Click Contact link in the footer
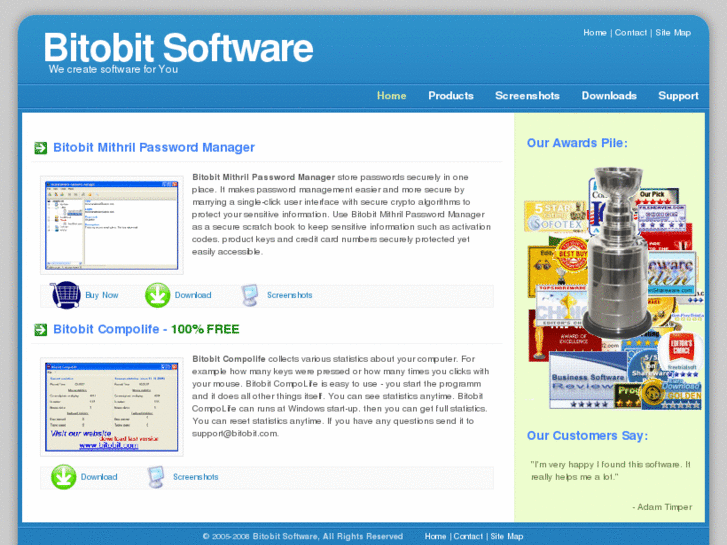 pyautogui.click(x=468, y=536)
